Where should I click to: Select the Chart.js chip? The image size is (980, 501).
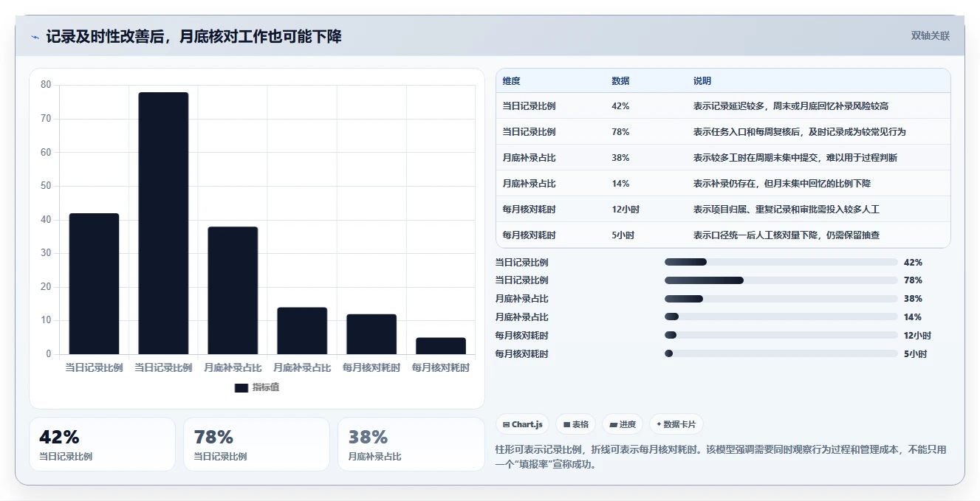coord(522,424)
